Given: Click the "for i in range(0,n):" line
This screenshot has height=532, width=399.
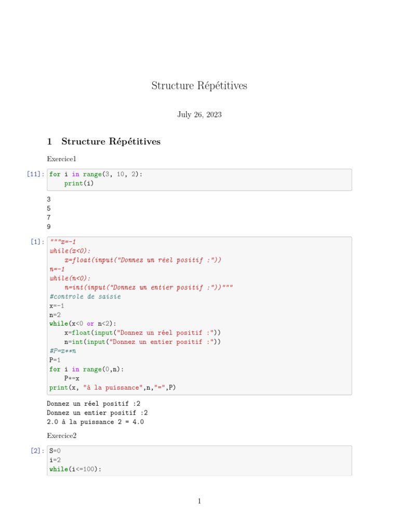Looking at the screenshot, I should (87, 369).
